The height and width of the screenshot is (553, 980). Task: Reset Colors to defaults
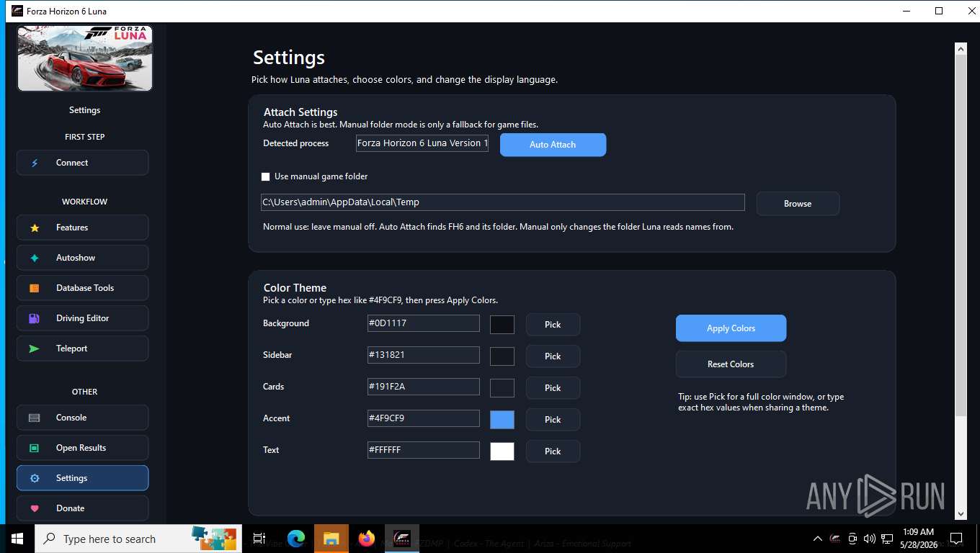(731, 364)
